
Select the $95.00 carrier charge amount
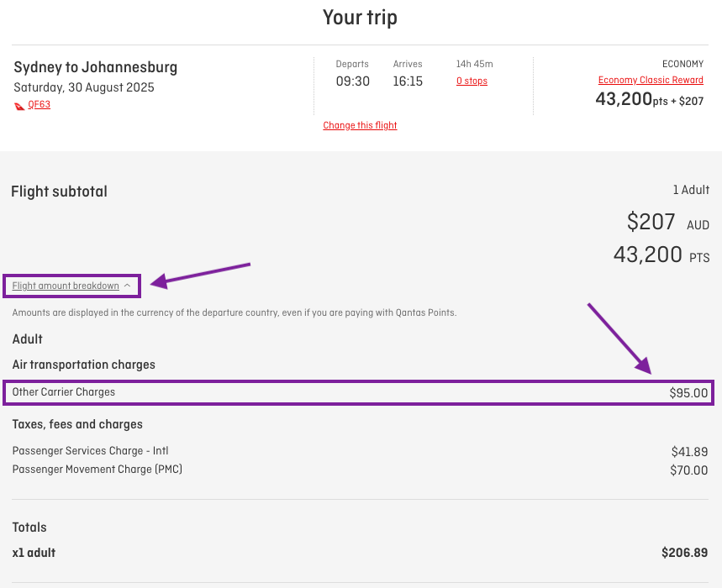coord(688,393)
